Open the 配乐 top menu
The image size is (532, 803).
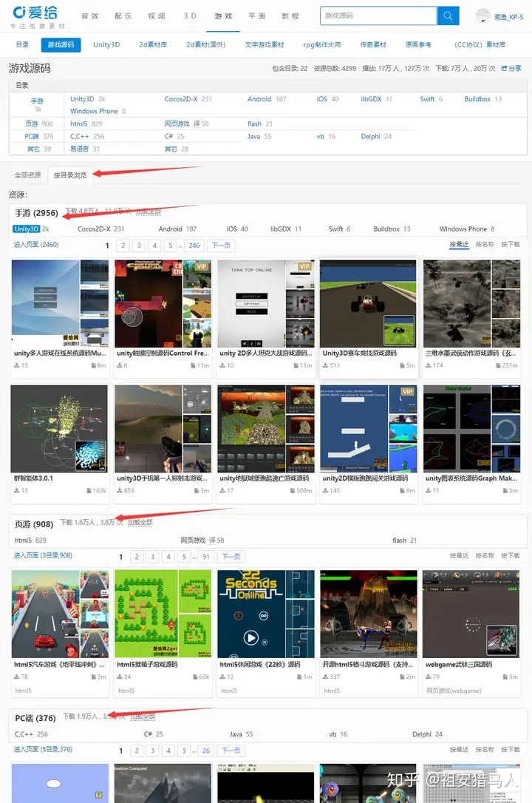(x=123, y=16)
